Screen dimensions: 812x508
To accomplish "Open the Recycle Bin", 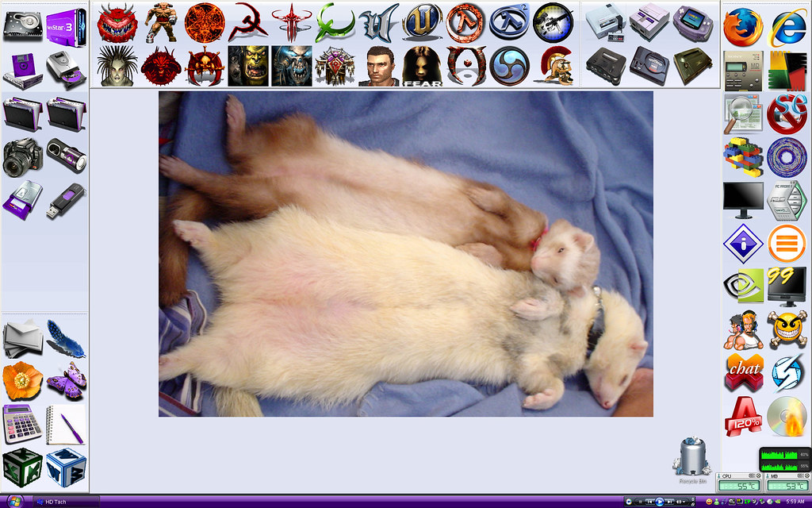I will point(691,459).
